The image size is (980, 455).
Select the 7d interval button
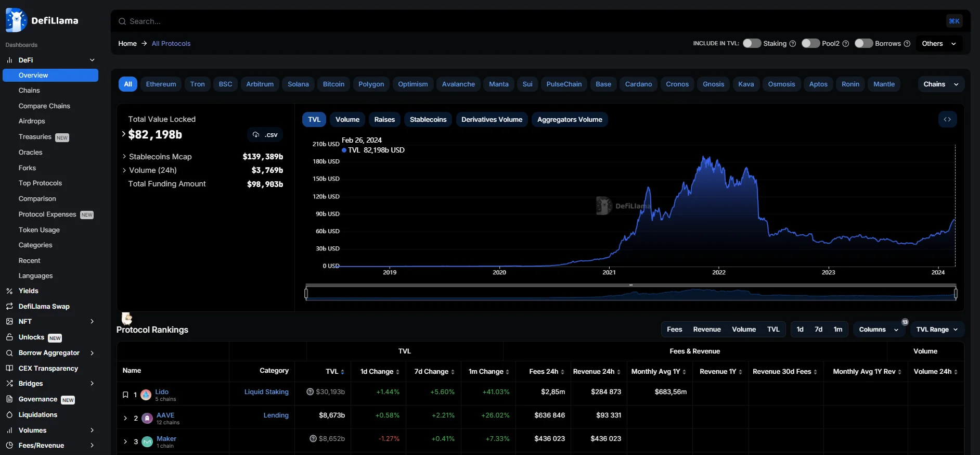[819, 330]
